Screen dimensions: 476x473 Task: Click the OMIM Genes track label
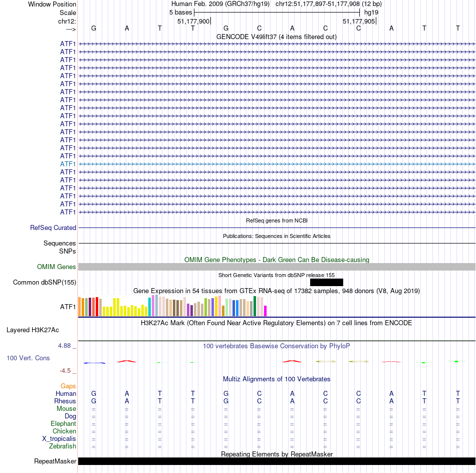[57, 267]
